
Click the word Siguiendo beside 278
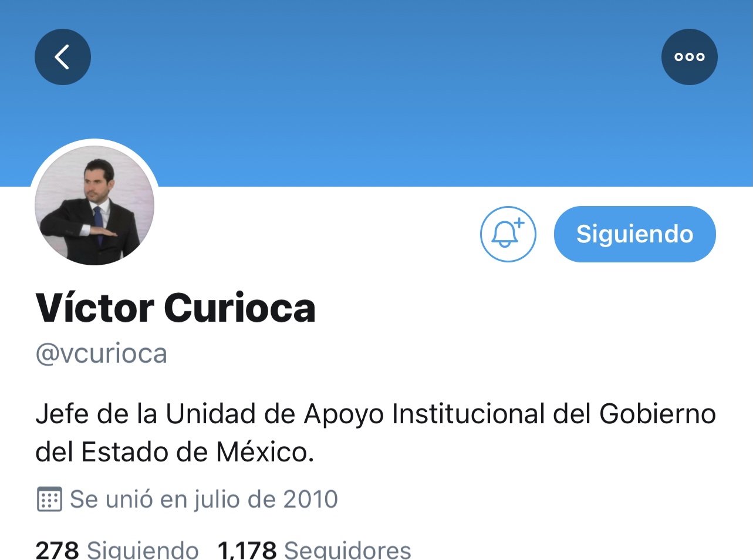click(143, 551)
